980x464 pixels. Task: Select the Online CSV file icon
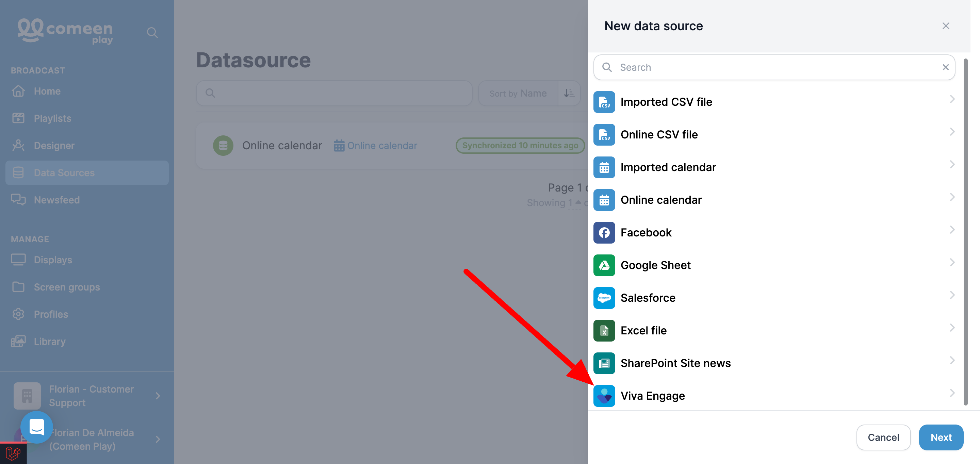(x=604, y=135)
